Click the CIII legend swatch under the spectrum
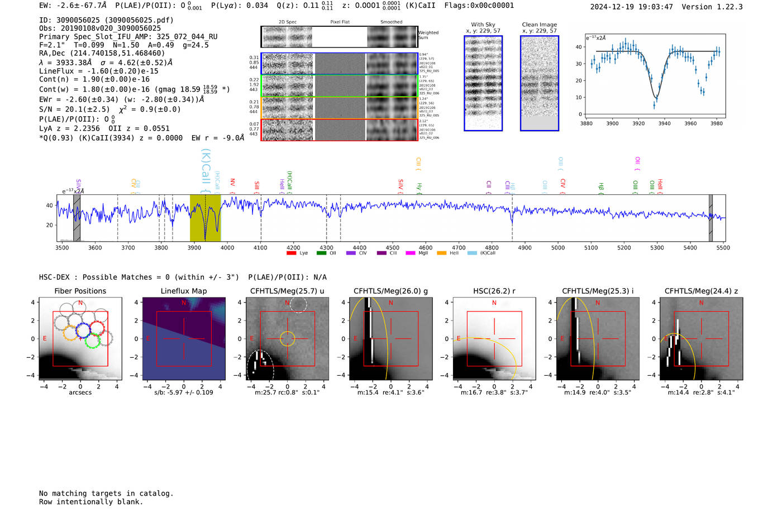 tap(382, 253)
